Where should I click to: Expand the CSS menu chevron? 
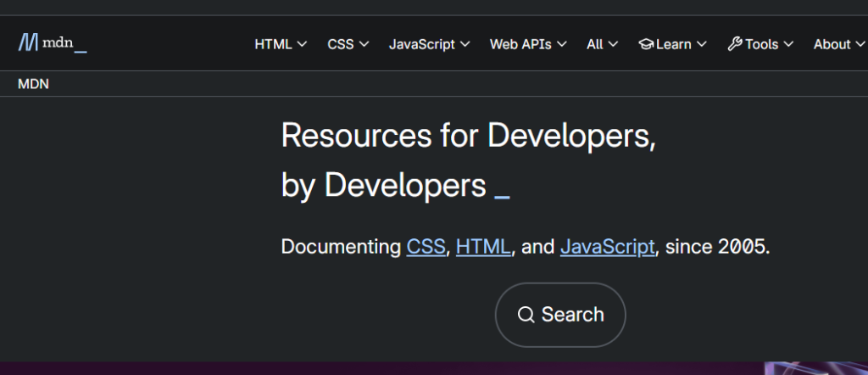point(364,44)
